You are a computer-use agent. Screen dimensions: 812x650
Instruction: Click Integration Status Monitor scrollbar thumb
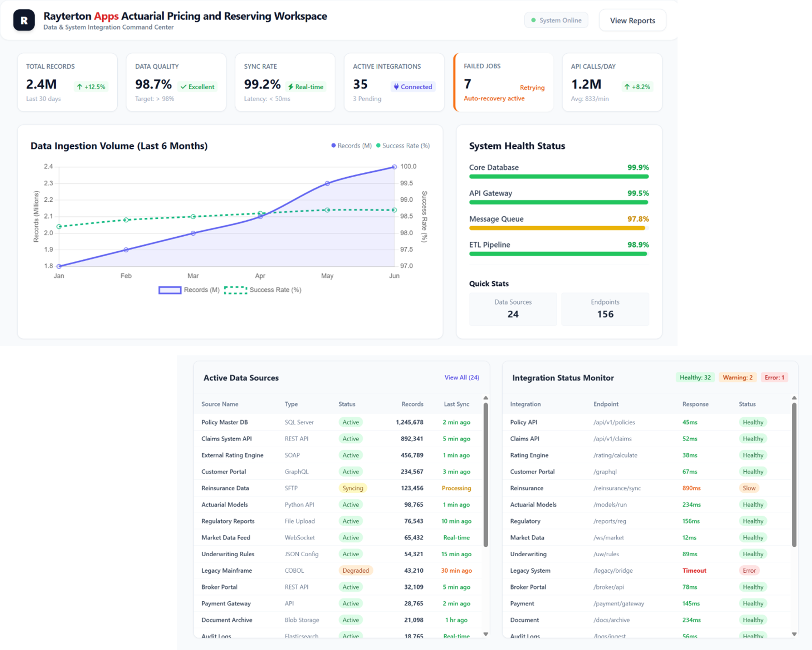click(x=794, y=474)
